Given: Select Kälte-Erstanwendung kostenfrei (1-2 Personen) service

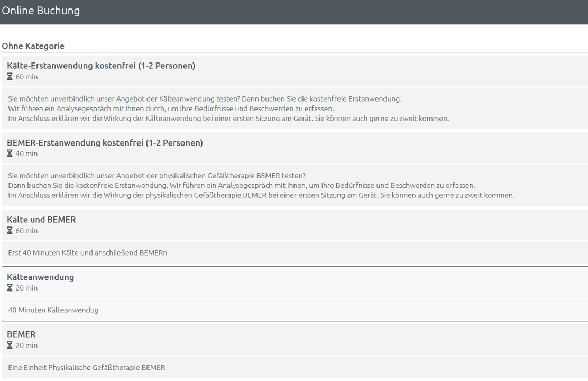Looking at the screenshot, I should (x=101, y=66).
